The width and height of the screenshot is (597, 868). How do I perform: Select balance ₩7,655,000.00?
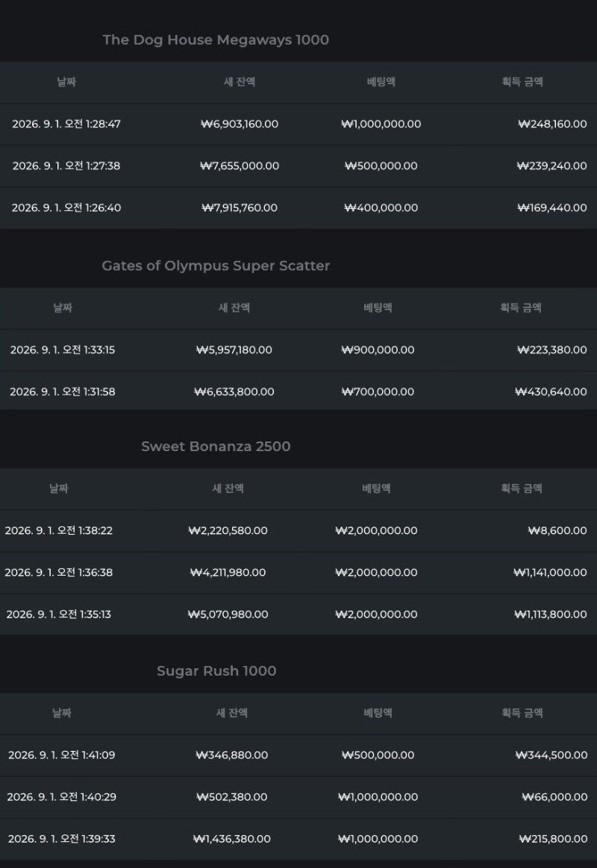[240, 166]
